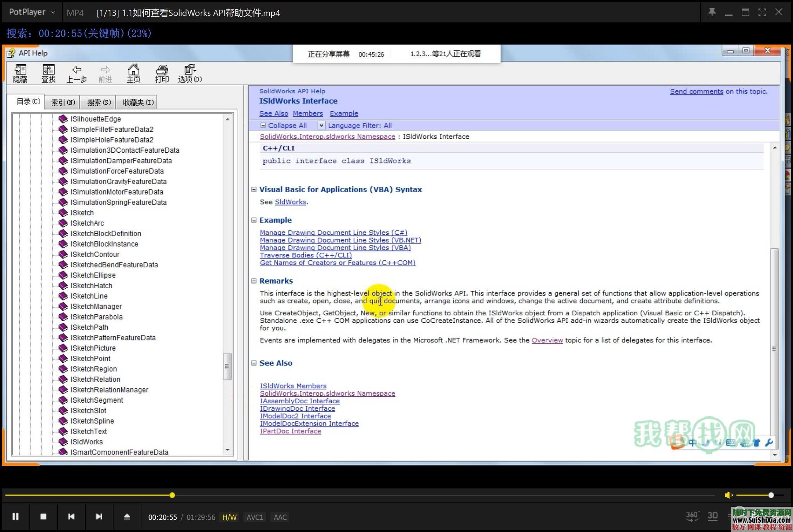Mute audio via the speaker icon

[x=728, y=495]
